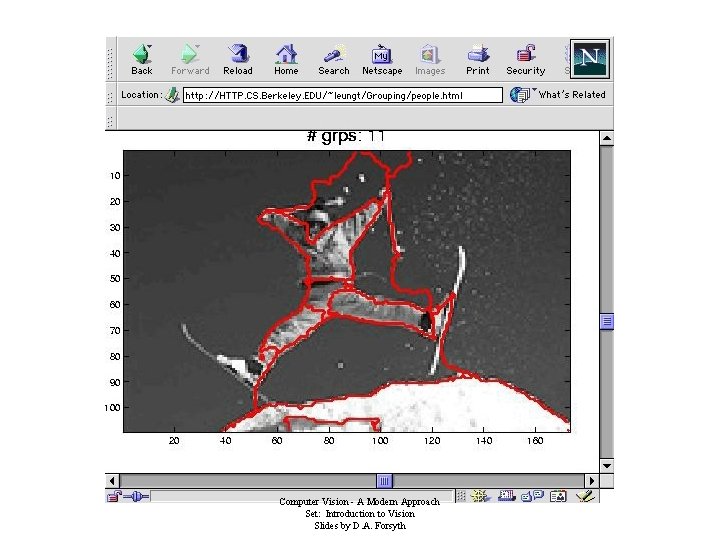
Task: Click the horizontal scrollbar thumb
Action: pos(384,481)
